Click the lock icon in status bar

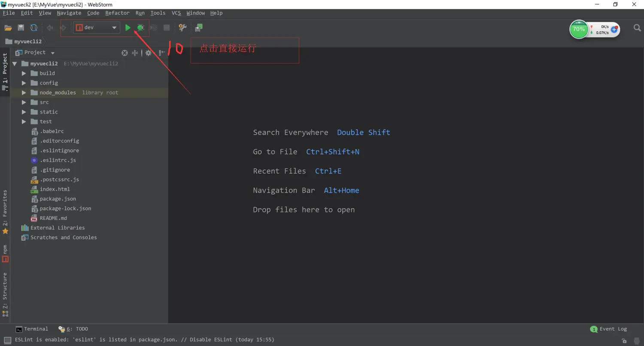point(624,340)
